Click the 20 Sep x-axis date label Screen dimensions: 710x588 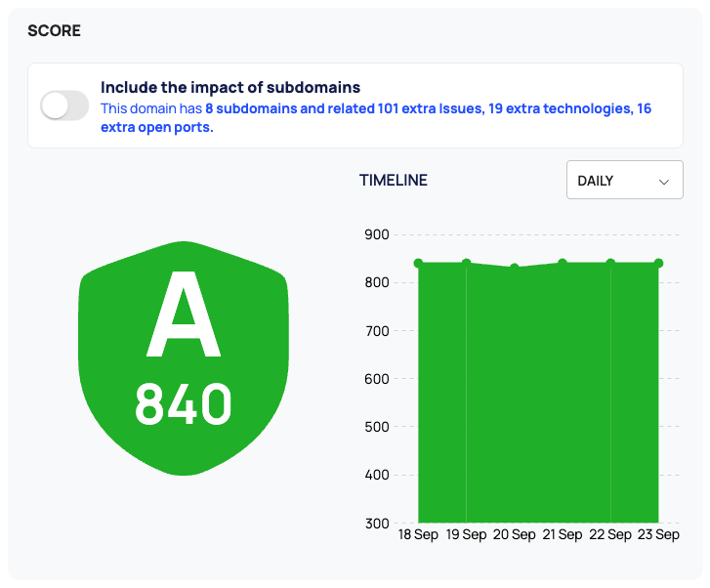coord(515,534)
